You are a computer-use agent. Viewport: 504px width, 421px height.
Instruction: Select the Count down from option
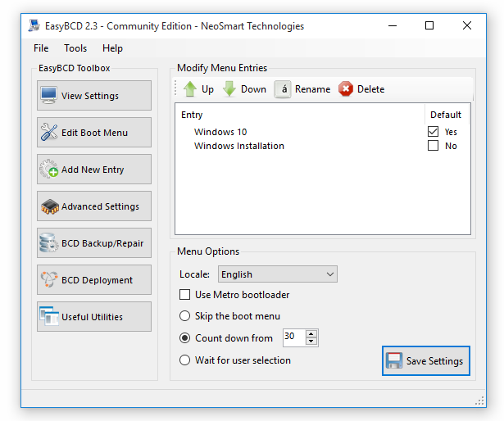[x=185, y=338]
